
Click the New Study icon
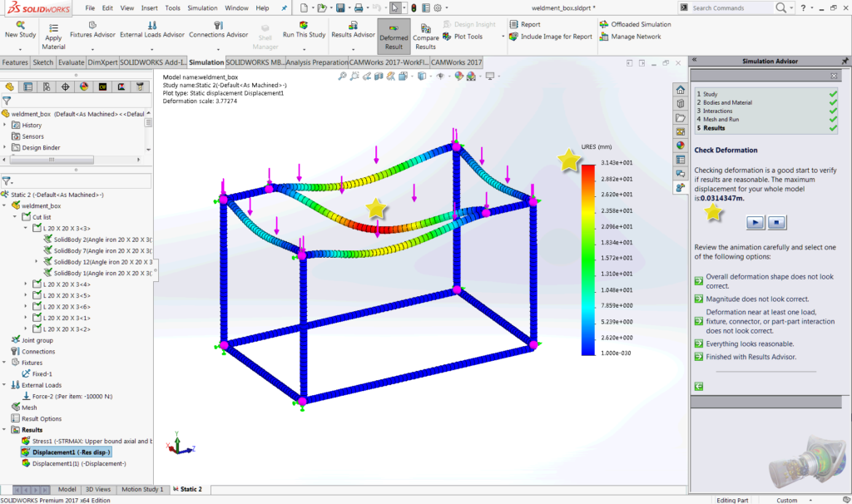(x=20, y=29)
